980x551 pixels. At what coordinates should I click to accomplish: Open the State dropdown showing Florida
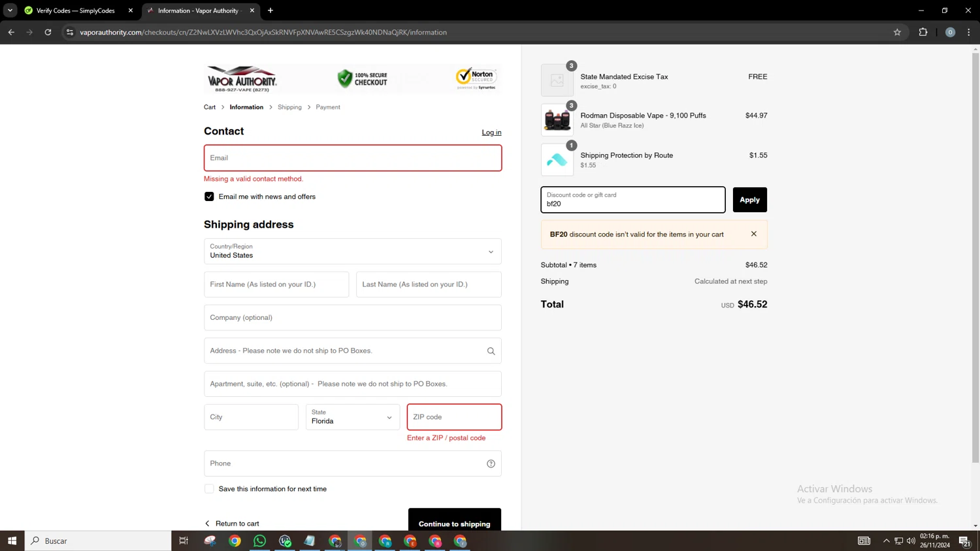(353, 417)
